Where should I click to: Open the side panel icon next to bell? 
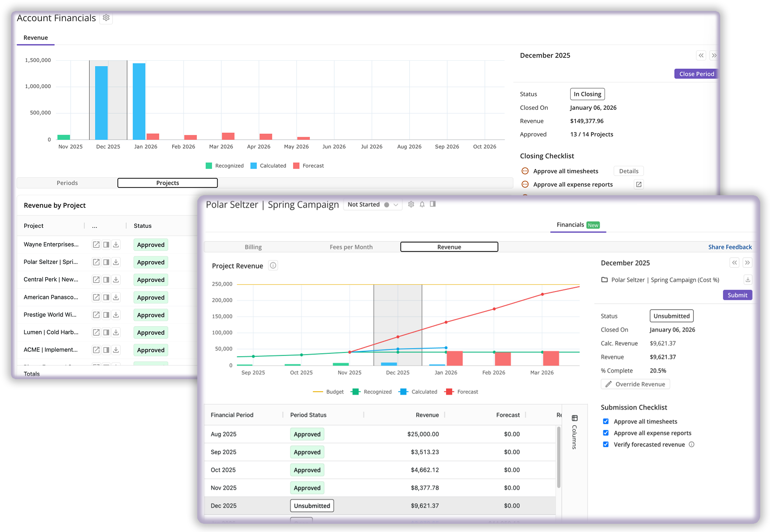coord(433,204)
